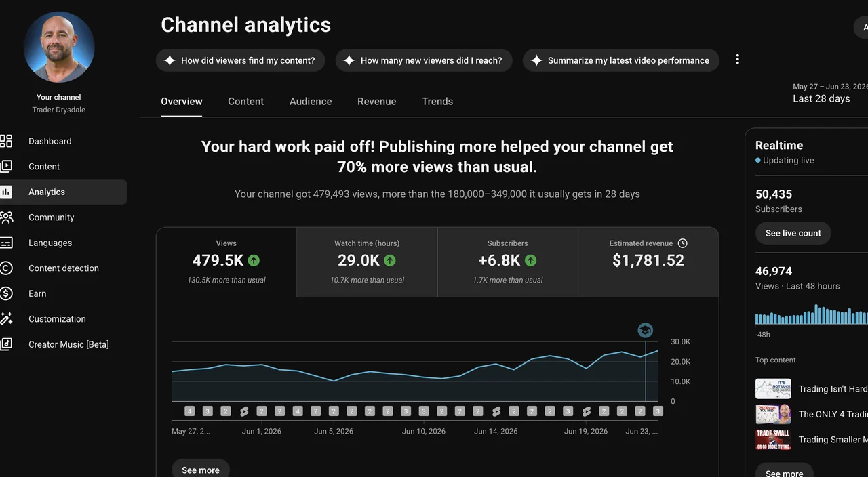Open 'Trading Isn't Hard' video thumbnail

[774, 389]
